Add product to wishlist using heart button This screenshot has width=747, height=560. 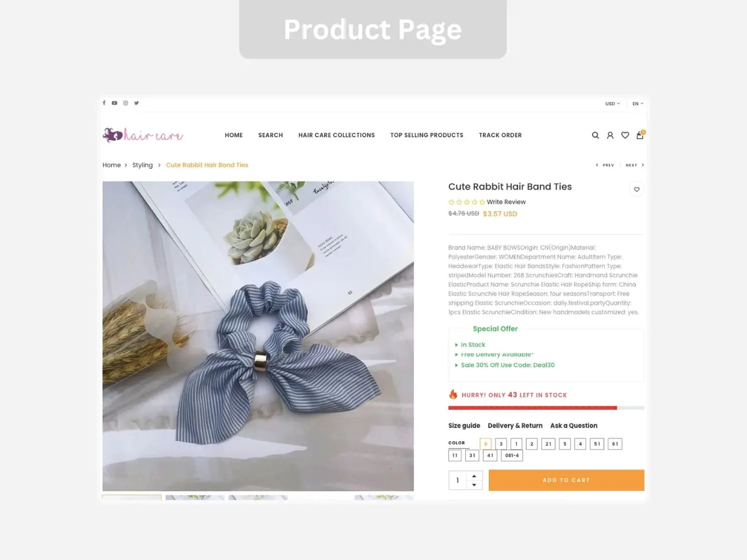(x=637, y=190)
